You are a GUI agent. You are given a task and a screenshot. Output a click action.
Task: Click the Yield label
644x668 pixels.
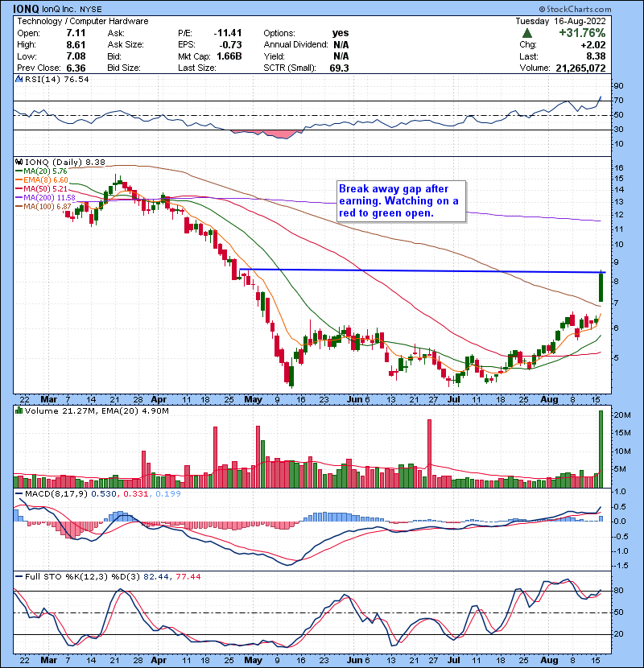pos(274,56)
